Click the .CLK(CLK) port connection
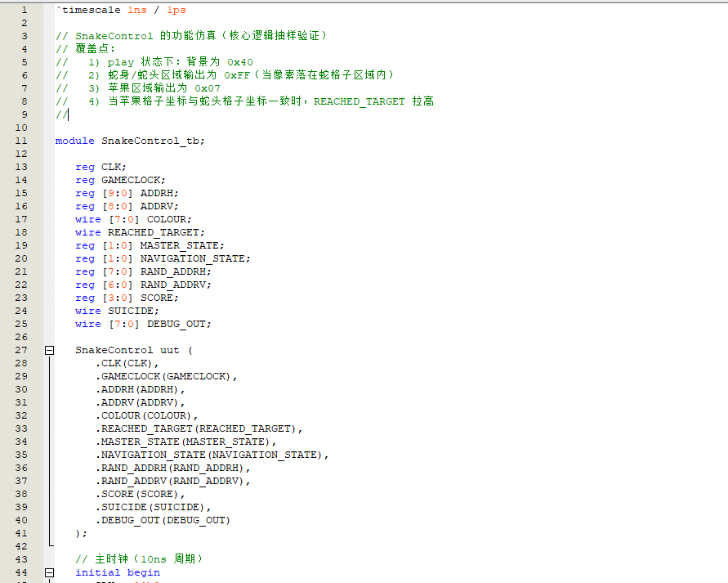The image size is (728, 583). point(127,363)
